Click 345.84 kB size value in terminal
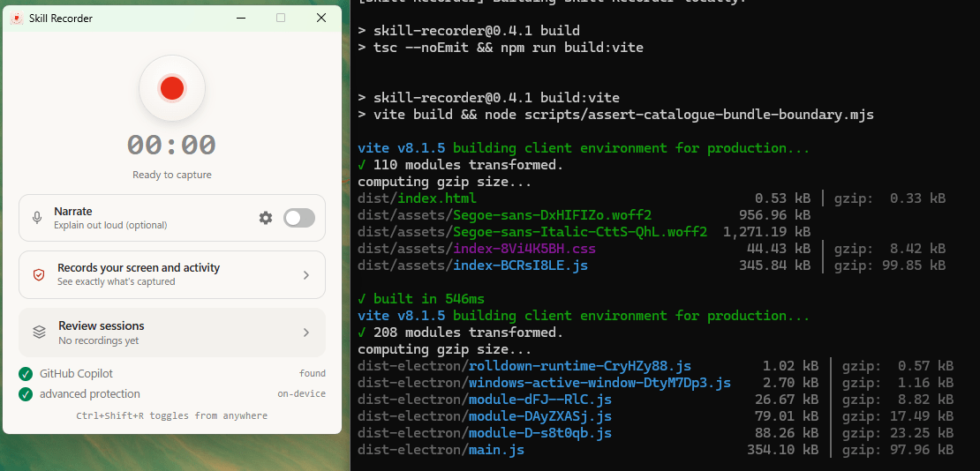 tap(774, 265)
